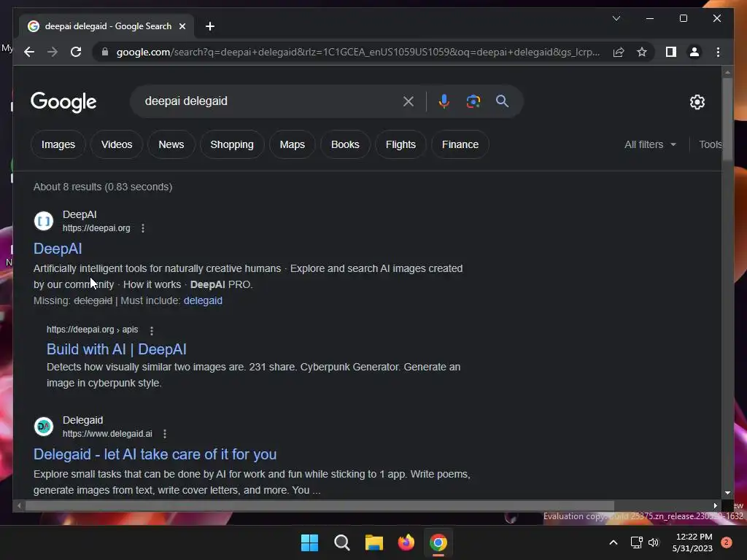Clear the search query text
Image resolution: width=747 pixels, height=560 pixels.
(x=409, y=101)
